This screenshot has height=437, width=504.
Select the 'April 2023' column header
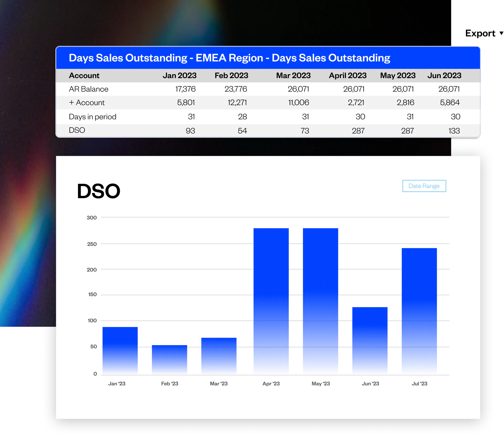point(348,76)
